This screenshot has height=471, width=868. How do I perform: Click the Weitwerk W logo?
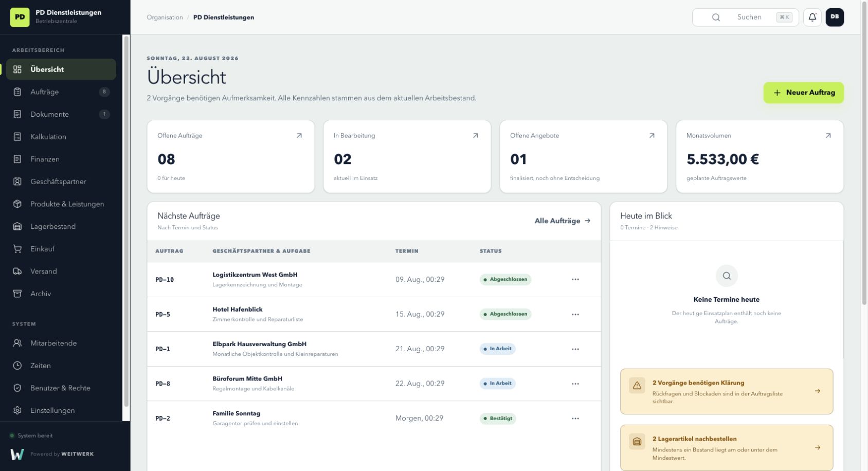[17, 454]
